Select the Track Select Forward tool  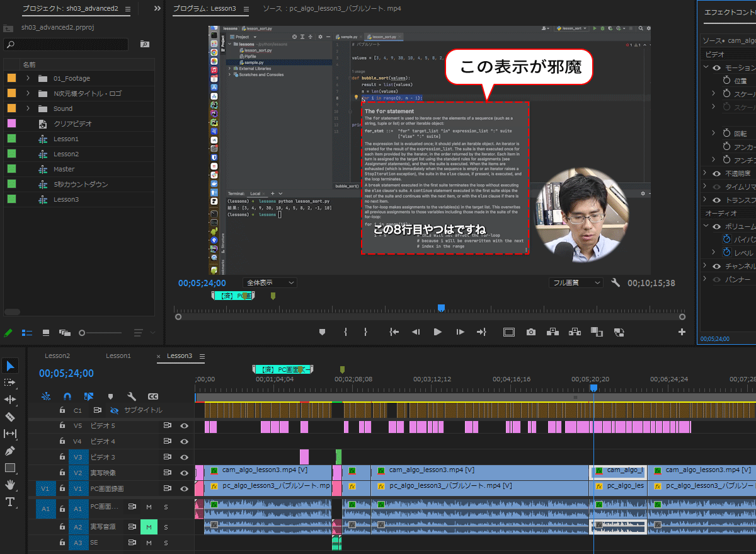(x=11, y=383)
